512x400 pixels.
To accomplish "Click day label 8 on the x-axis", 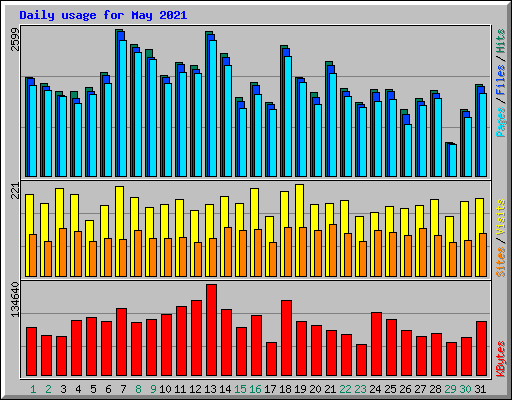I will (138, 389).
